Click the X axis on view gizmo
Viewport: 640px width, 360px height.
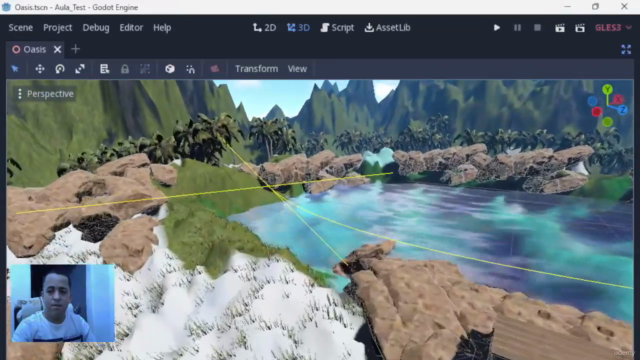pos(618,99)
